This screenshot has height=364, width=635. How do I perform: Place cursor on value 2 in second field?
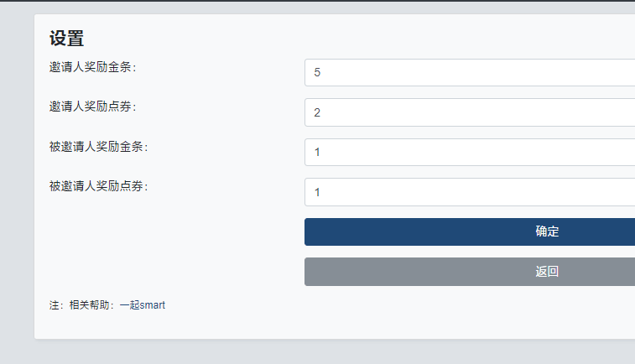[x=317, y=112]
